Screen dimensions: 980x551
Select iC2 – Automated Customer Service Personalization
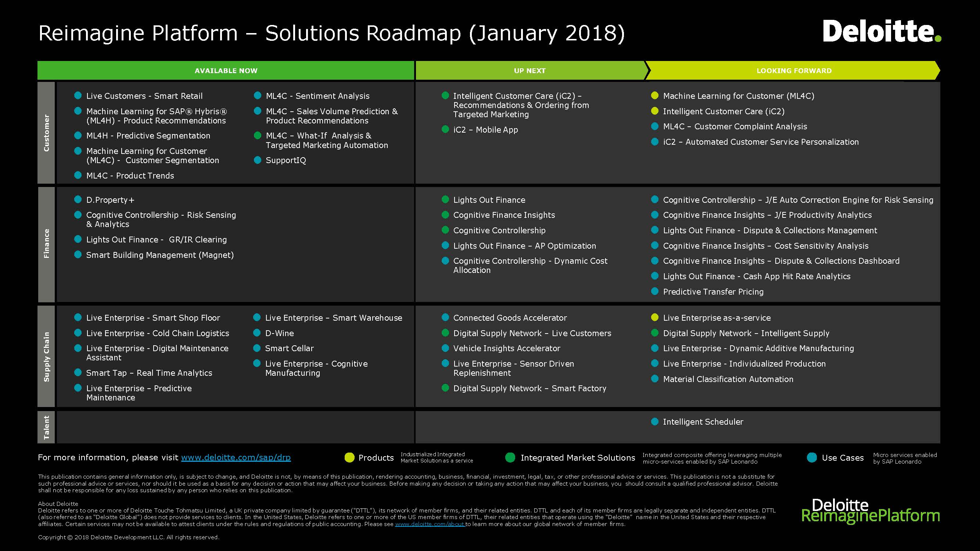[x=761, y=142]
